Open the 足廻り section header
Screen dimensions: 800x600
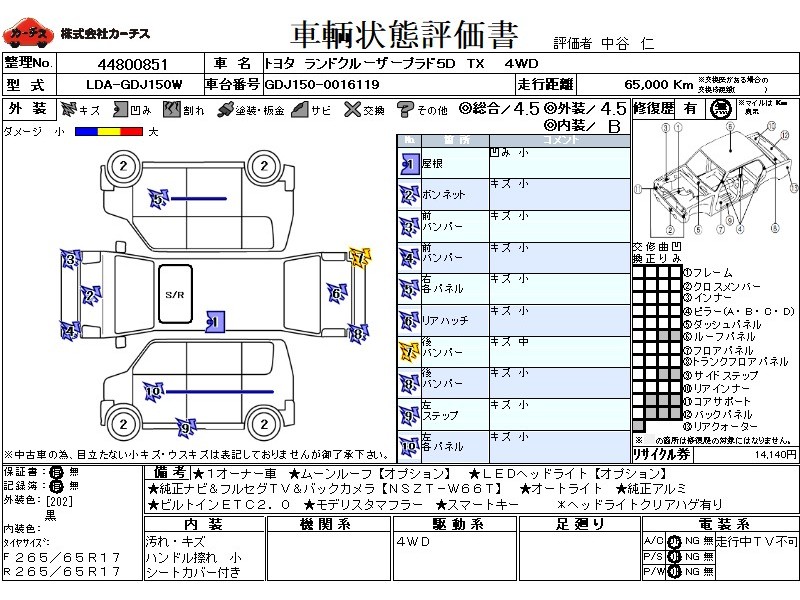tap(580, 524)
